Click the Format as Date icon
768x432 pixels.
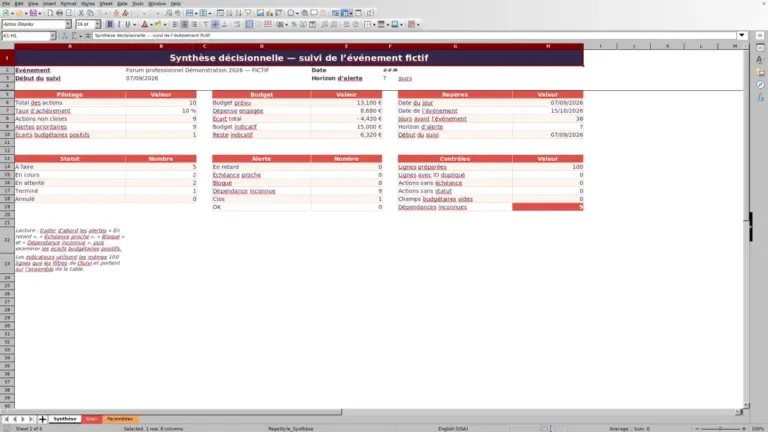point(312,24)
